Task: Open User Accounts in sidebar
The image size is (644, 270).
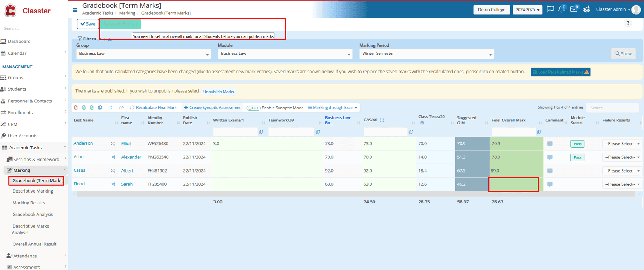Action: [22, 136]
